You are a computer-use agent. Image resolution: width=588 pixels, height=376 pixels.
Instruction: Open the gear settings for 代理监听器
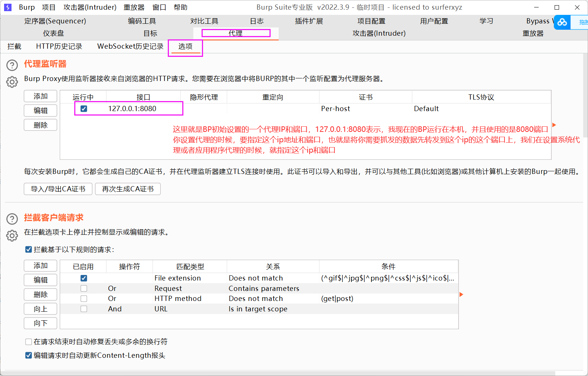click(x=12, y=82)
